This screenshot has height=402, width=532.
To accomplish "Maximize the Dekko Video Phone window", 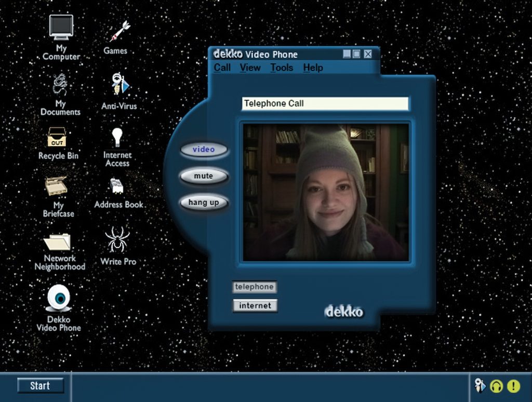I will click(356, 54).
